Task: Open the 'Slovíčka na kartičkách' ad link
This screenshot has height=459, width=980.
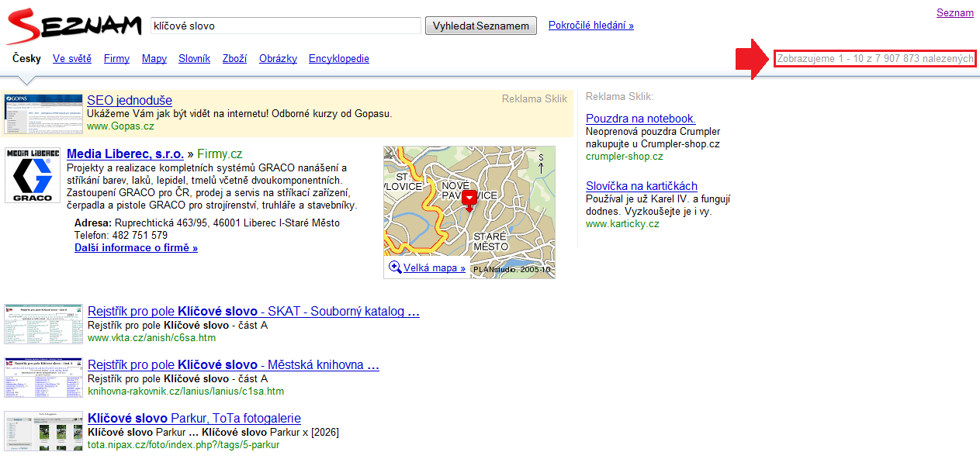Action: coord(642,186)
